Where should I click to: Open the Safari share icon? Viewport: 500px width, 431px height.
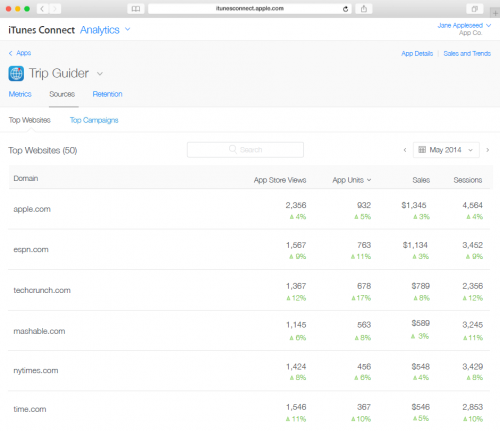364,9
